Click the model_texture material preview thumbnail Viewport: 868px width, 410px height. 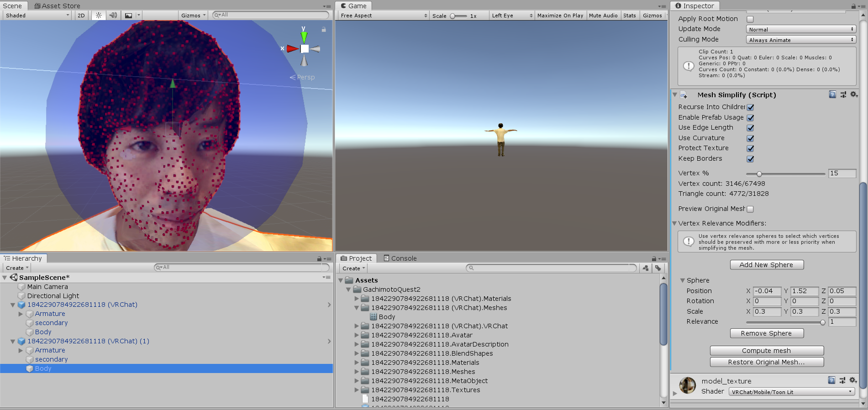[688, 385]
